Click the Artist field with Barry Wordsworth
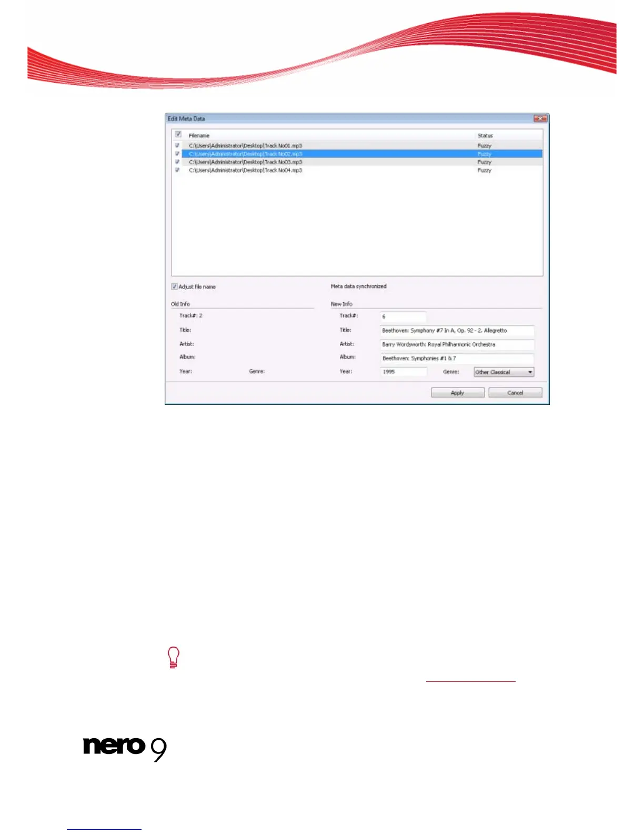This screenshot has width=644, height=834. click(457, 344)
